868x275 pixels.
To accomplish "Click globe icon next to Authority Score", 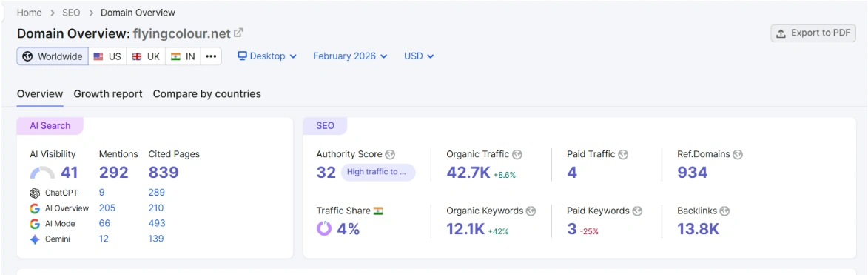I will pos(391,155).
